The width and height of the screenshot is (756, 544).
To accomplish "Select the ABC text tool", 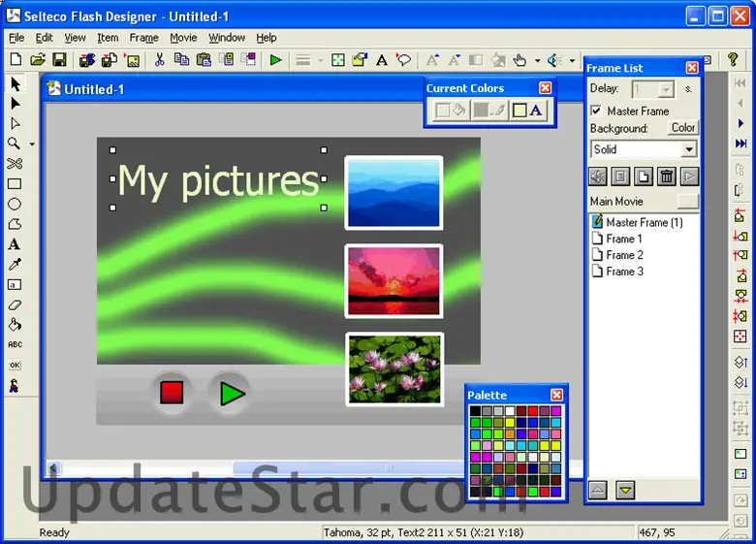I will (x=15, y=344).
